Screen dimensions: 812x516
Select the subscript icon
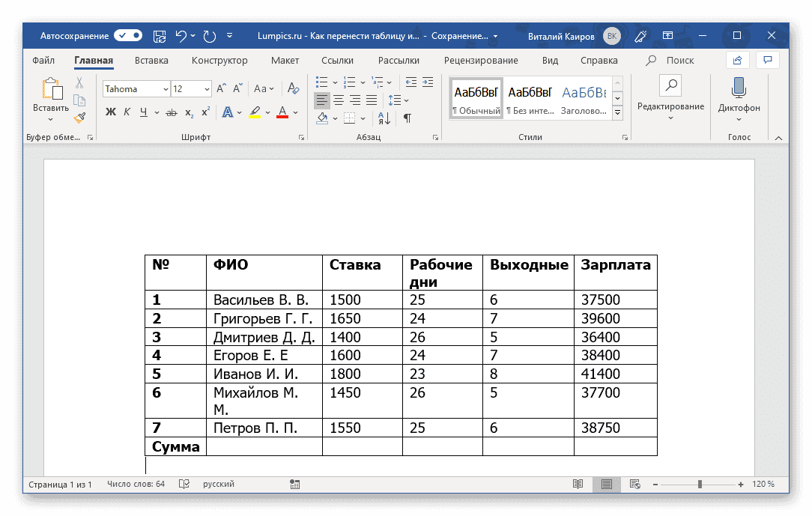click(188, 111)
